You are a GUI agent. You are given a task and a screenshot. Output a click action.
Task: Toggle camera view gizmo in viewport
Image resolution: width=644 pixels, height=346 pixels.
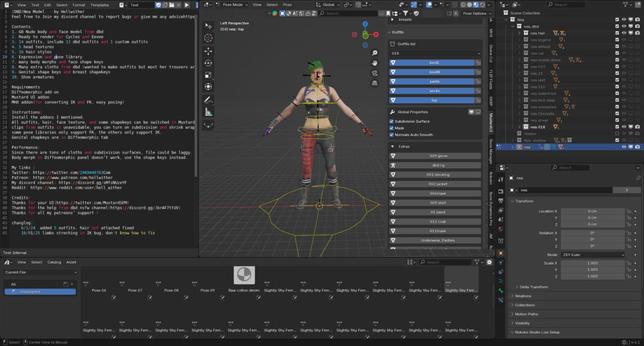click(x=374, y=74)
